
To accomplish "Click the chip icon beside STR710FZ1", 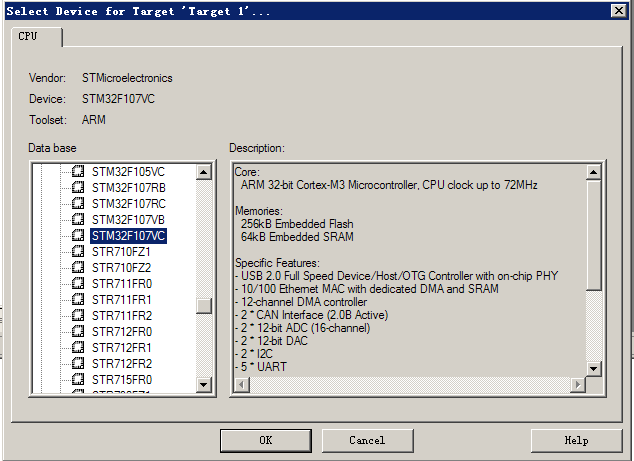I will coord(78,252).
